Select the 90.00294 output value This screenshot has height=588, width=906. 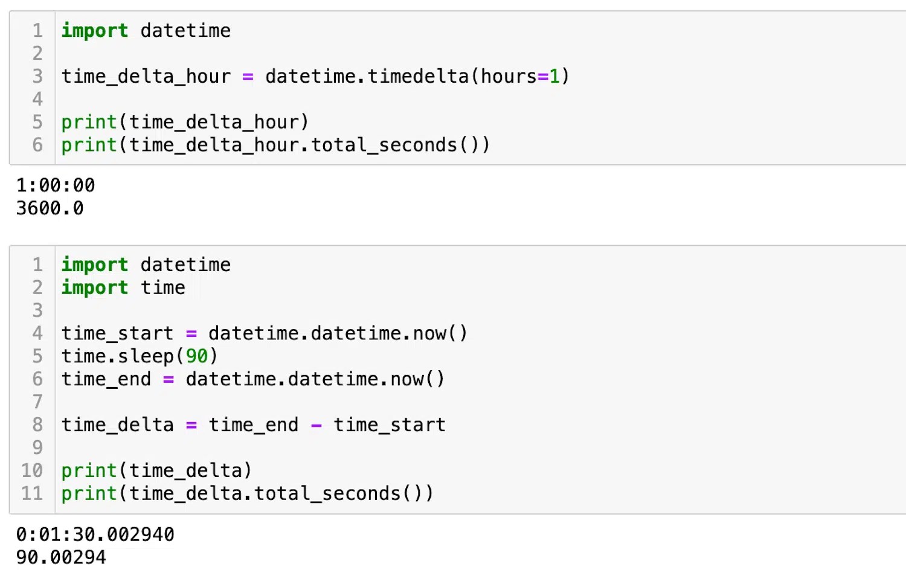pyautogui.click(x=60, y=557)
